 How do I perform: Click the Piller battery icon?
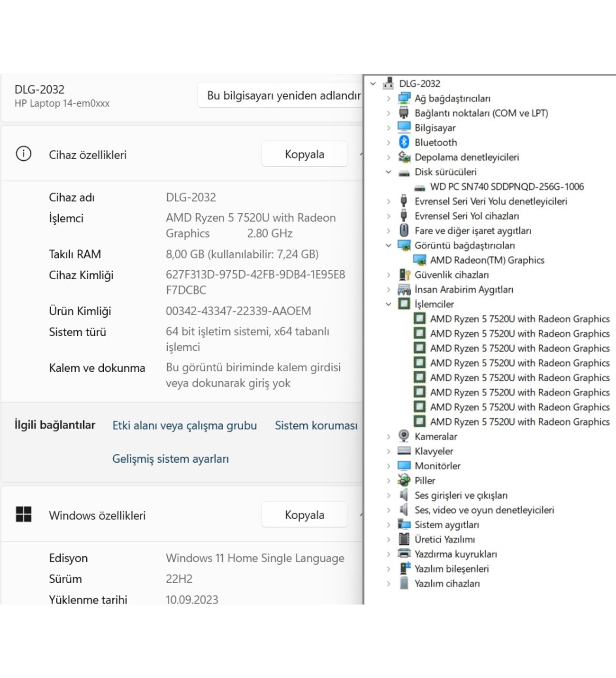pos(404,480)
